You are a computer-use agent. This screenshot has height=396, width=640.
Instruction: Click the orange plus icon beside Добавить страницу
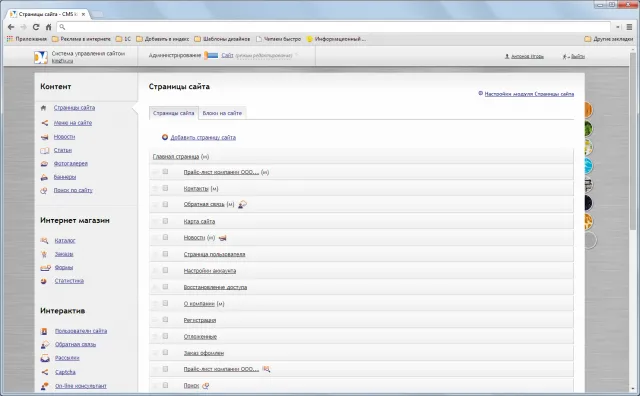(x=165, y=137)
